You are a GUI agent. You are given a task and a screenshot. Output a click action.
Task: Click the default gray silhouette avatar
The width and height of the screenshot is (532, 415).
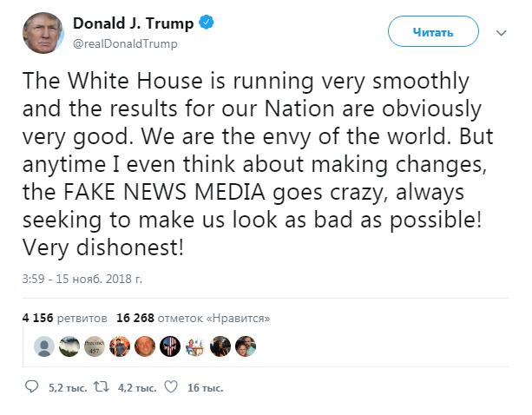pos(44,347)
